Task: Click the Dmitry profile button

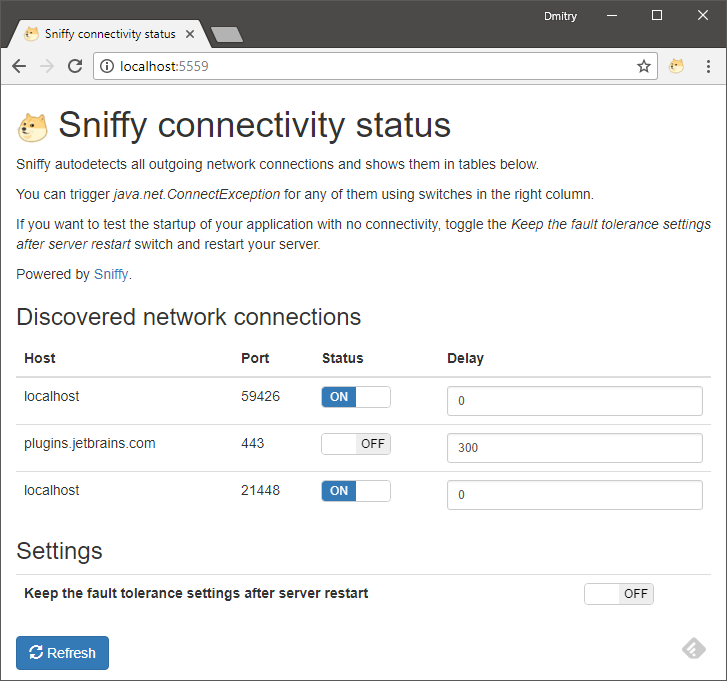Action: click(x=560, y=16)
